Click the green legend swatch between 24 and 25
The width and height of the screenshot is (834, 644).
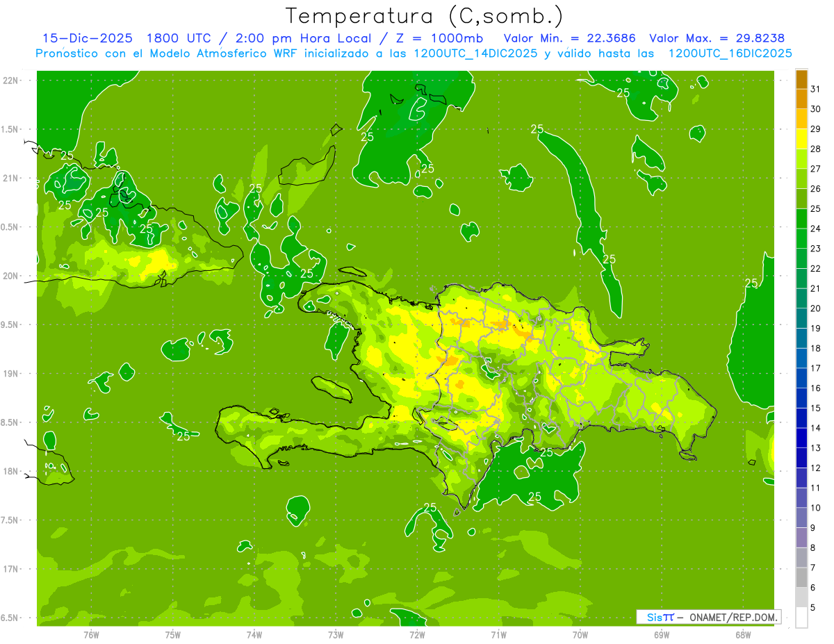tap(801, 219)
